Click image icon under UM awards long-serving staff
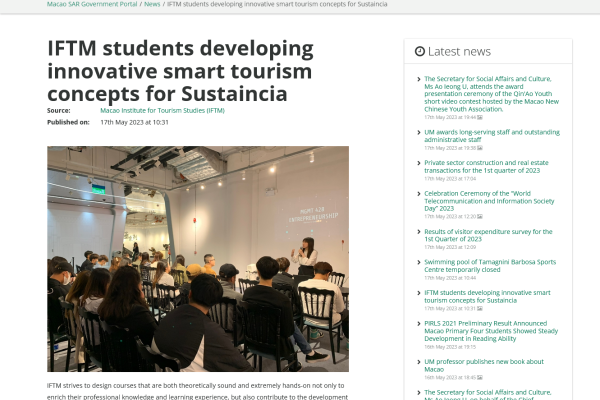 480,147
